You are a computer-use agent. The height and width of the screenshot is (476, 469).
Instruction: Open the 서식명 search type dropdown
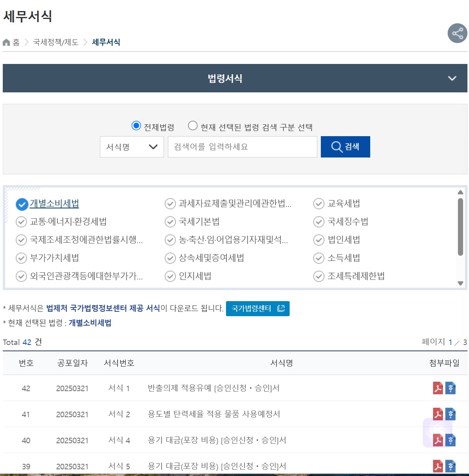(132, 147)
